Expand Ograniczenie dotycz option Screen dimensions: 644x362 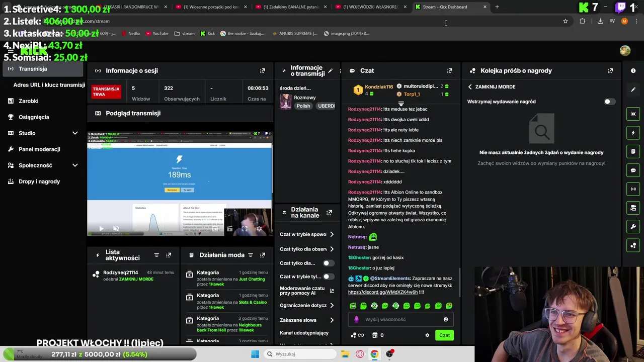pos(332,305)
